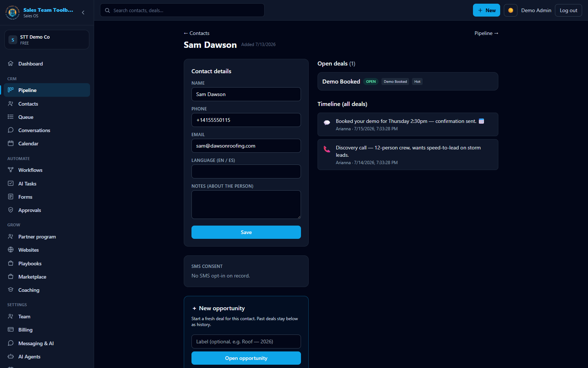
Task: Open the Calendar icon in sidebar
Action: click(x=11, y=143)
